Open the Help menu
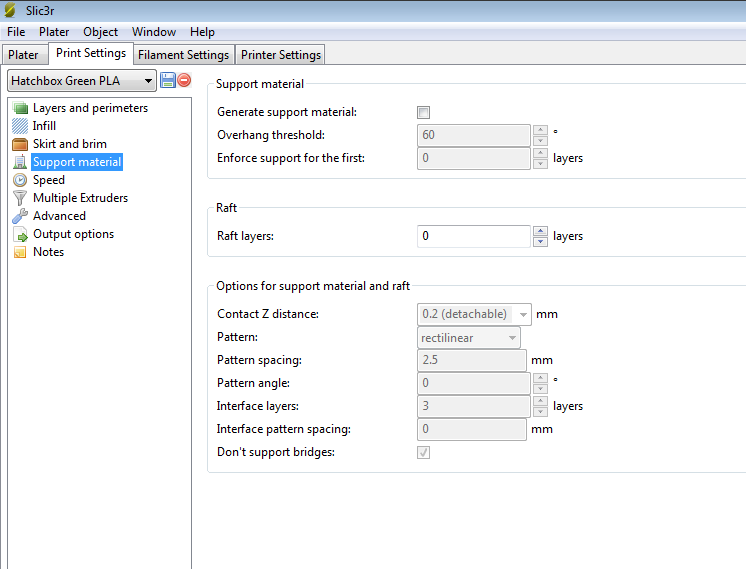The height and width of the screenshot is (569, 746). [202, 32]
